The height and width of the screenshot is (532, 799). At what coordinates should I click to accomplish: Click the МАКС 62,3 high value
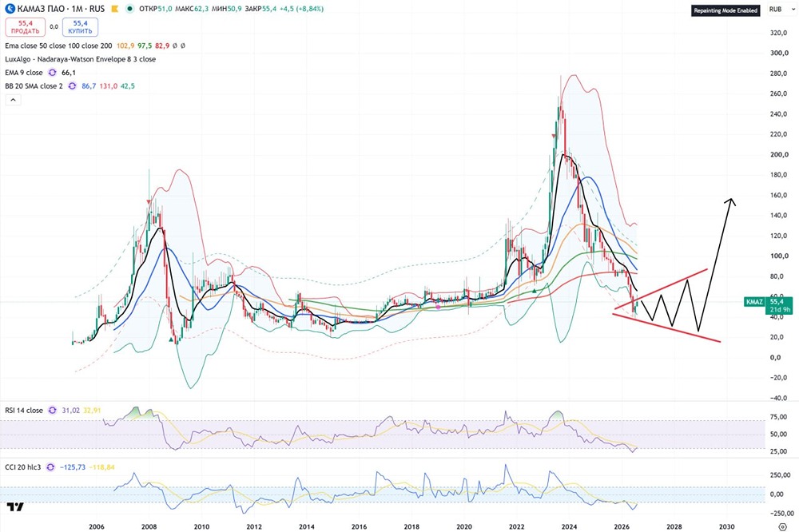pyautogui.click(x=192, y=9)
